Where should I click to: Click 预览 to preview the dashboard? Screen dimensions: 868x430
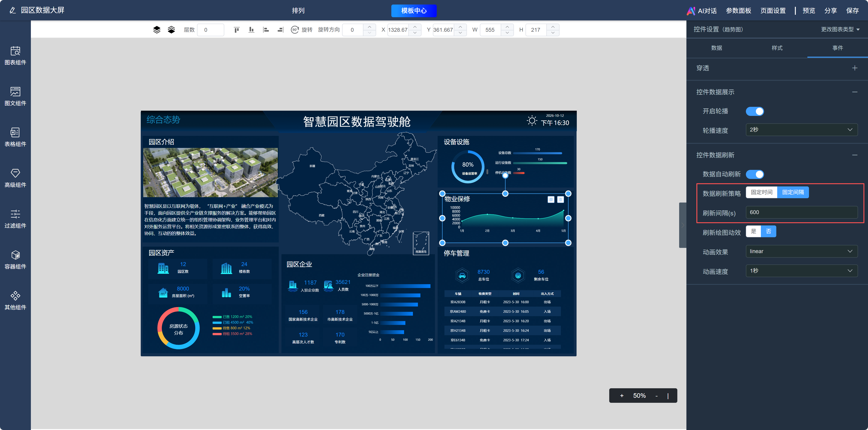point(809,10)
